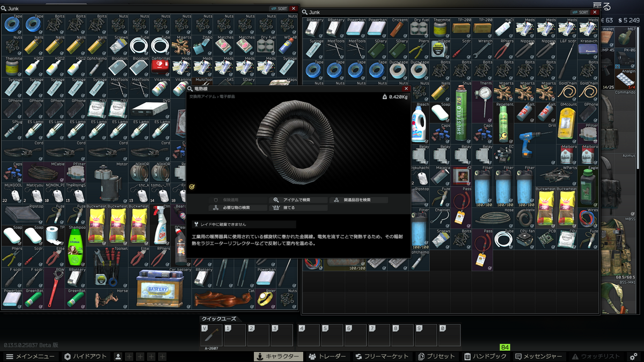644x362 pixels.
Task: Click the 捨てる discard button
Action: [298, 208]
